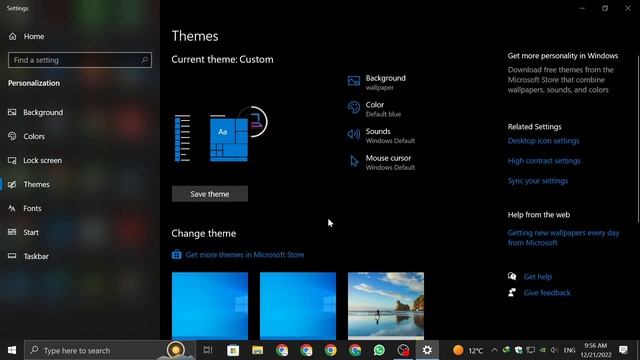Viewport: 640px width, 360px height.
Task: Click the 9:56 AM clock on taskbar
Action: coord(596,350)
